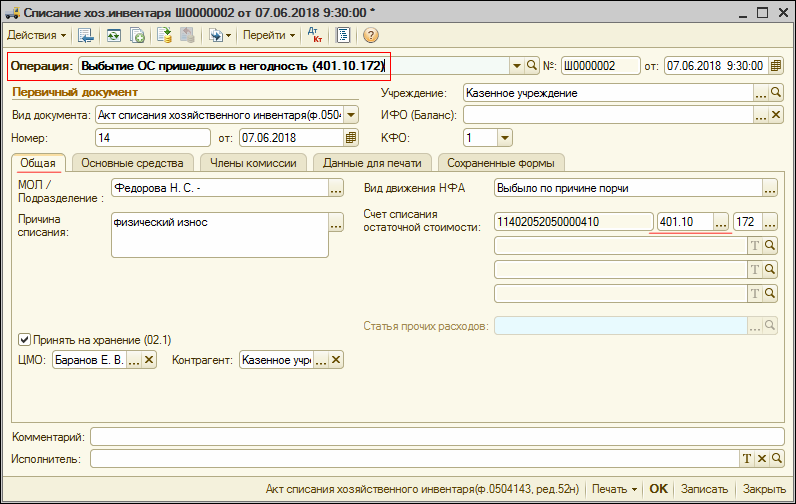This screenshot has width=796, height=504.
Task: Open the Члены комиссии tab
Action: coord(253,163)
